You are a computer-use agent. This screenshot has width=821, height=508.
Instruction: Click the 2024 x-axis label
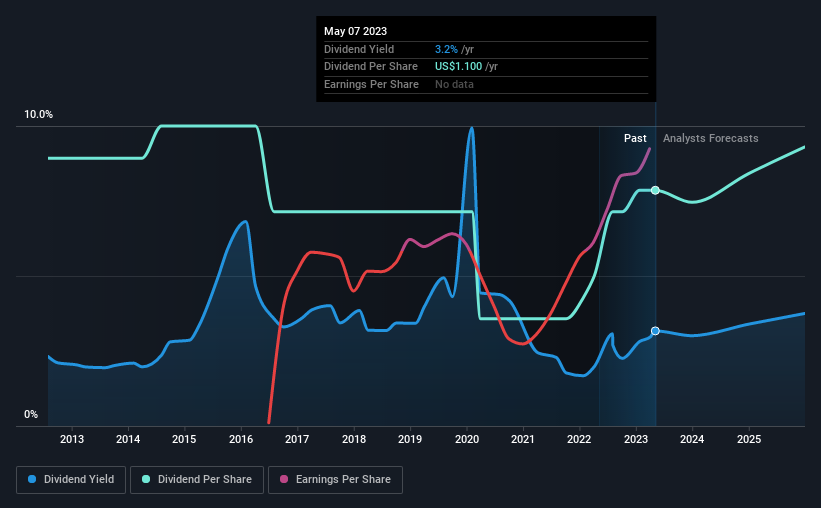pyautogui.click(x=692, y=439)
